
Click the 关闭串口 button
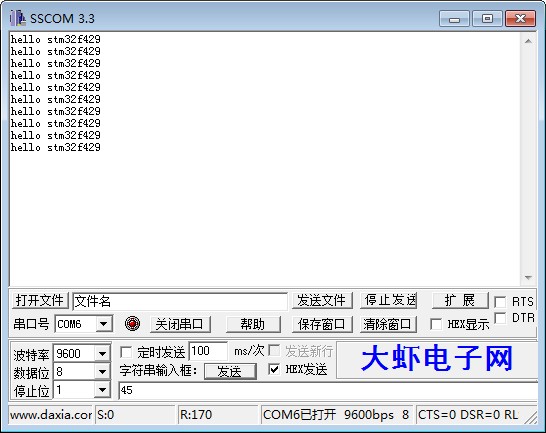click(x=180, y=324)
